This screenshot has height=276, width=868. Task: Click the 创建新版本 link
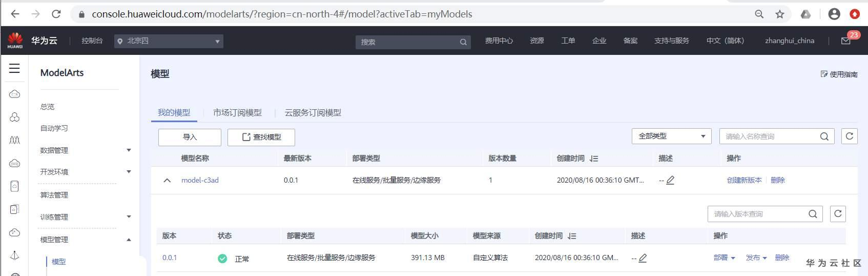pyautogui.click(x=744, y=181)
